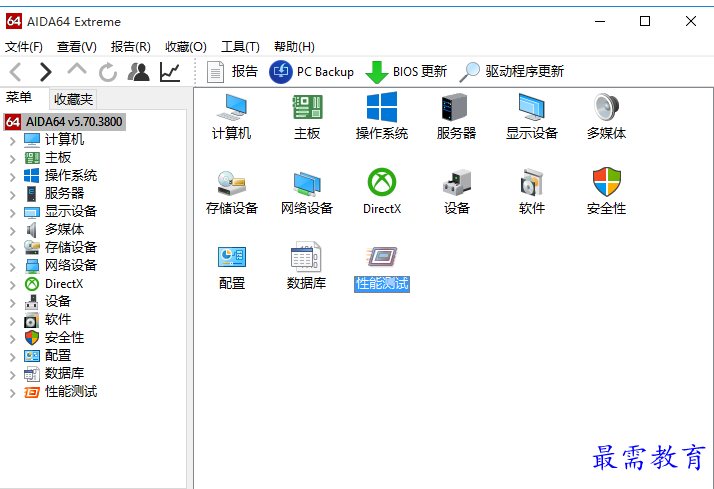
Task: Expand the 安全性 tree node chevron
Action: click(x=13, y=339)
